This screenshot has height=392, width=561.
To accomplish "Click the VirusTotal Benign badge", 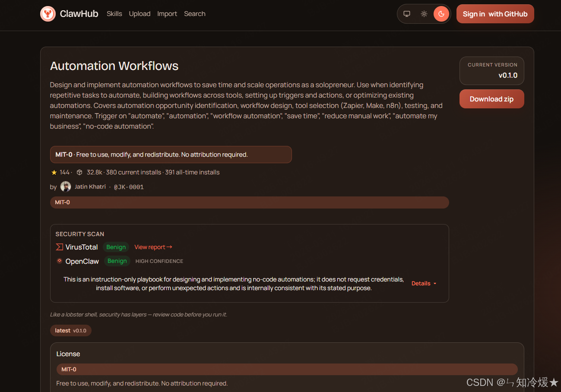I will tap(116, 247).
